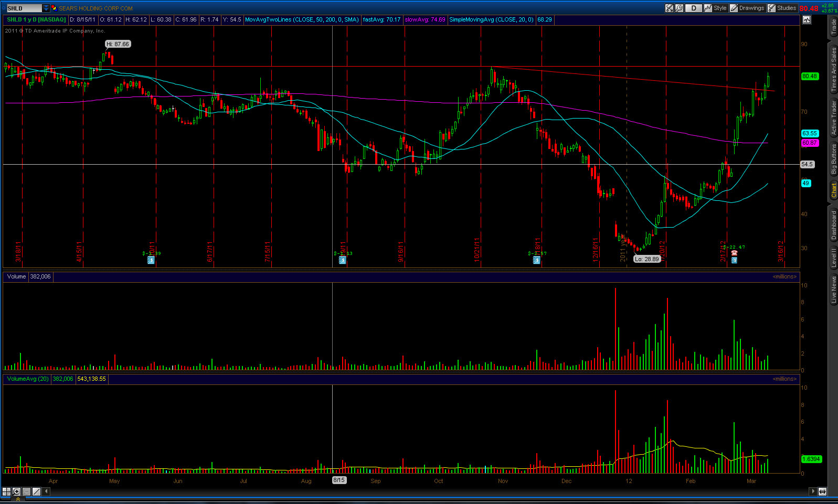Expand the panel with yellow double chevron
The image size is (838, 504).
pos(17,499)
